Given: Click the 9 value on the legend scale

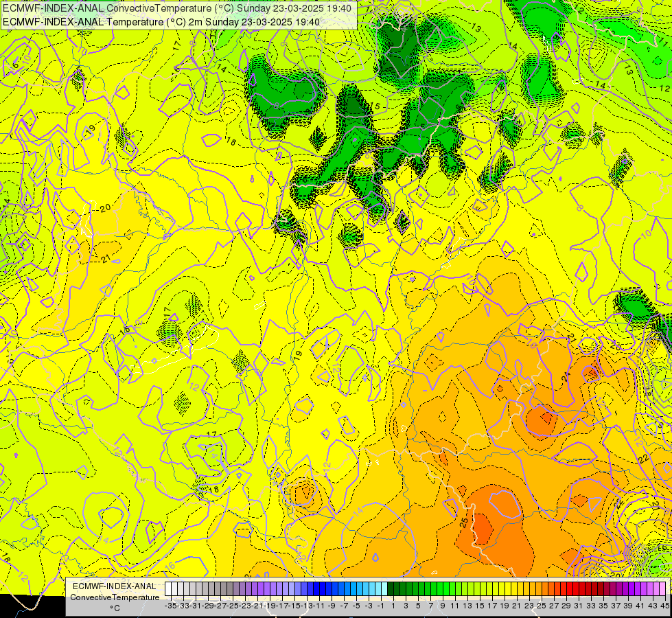Looking at the screenshot, I should click(x=443, y=606).
